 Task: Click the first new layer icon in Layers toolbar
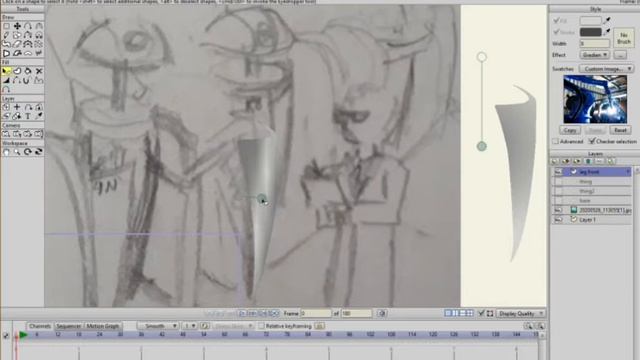click(x=556, y=162)
